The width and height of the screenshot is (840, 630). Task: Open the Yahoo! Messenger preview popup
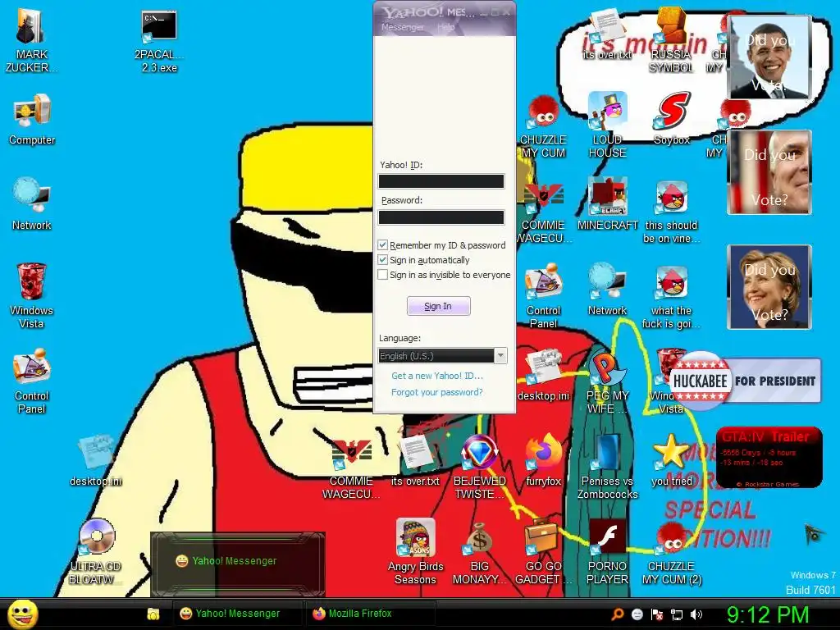(237, 564)
